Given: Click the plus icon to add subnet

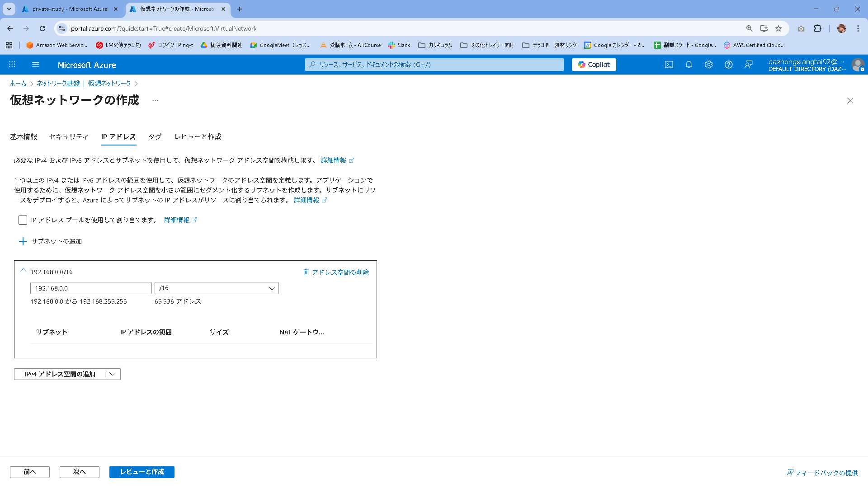Looking at the screenshot, I should pos(23,241).
